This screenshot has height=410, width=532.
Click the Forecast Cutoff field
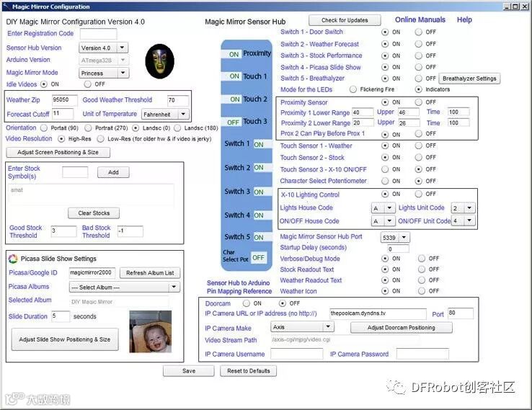tap(63, 114)
